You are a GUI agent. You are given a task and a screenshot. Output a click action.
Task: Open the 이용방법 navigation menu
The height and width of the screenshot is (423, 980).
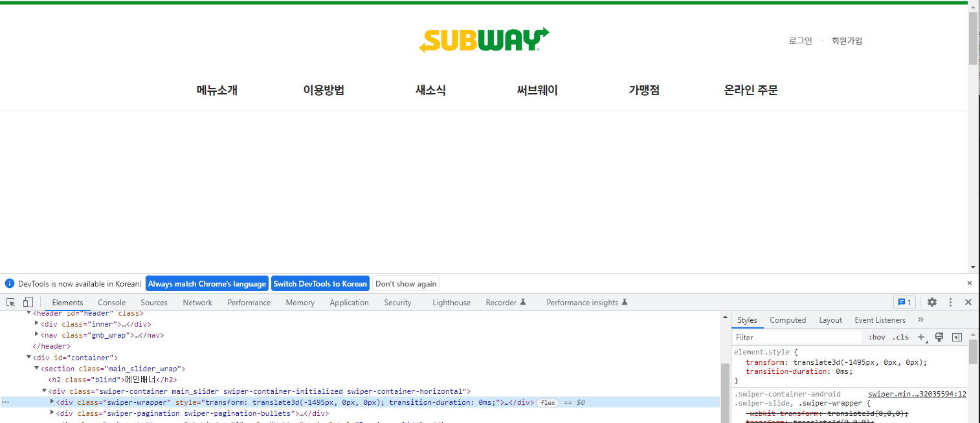pos(324,91)
